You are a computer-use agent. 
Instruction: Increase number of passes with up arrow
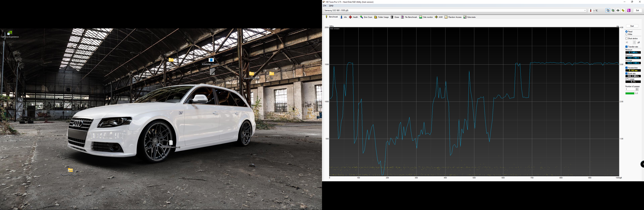[x=637, y=88]
